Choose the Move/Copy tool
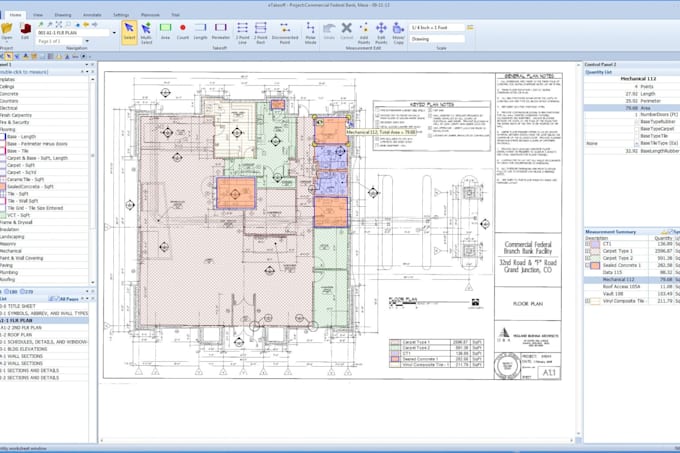Viewport: 680px width, 453px height. click(399, 33)
